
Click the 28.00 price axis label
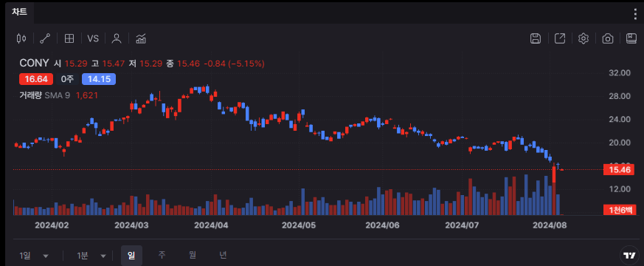pyautogui.click(x=619, y=96)
